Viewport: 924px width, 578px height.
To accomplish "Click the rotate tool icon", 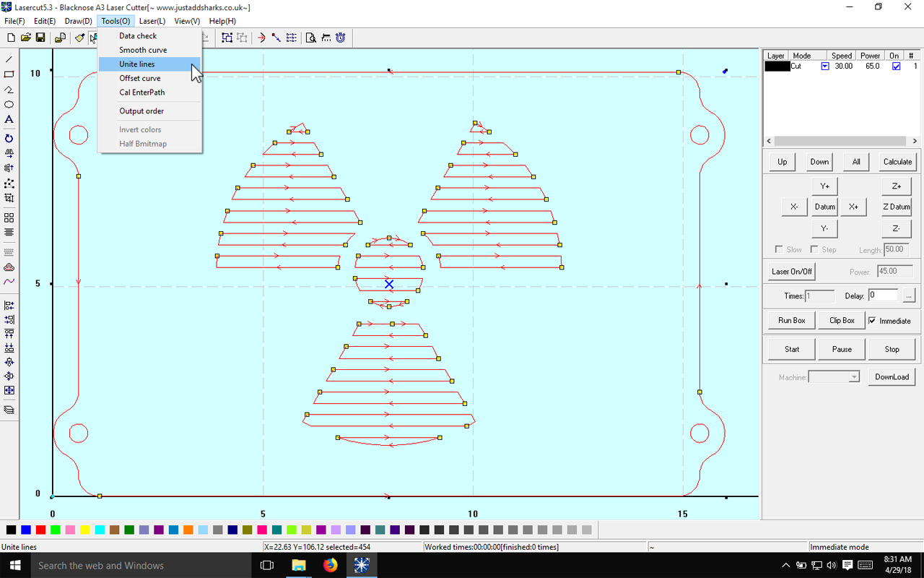I will (x=9, y=139).
